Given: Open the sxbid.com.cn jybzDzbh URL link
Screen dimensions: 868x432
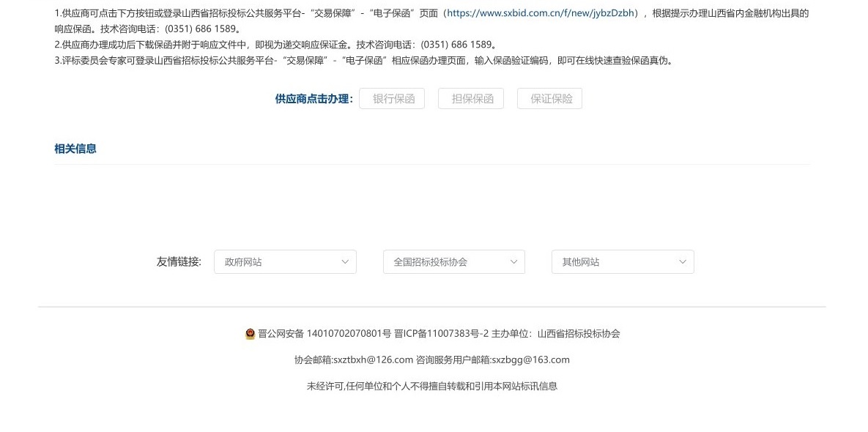Looking at the screenshot, I should point(541,13).
